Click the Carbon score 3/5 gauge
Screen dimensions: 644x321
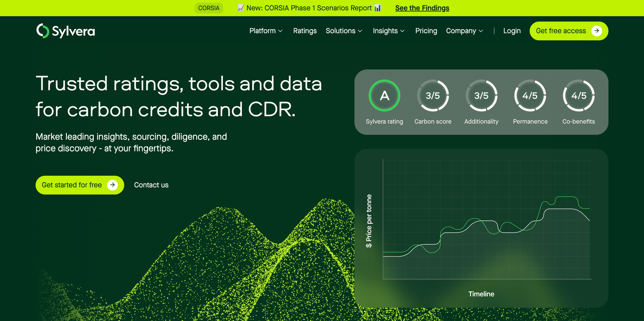click(x=433, y=96)
